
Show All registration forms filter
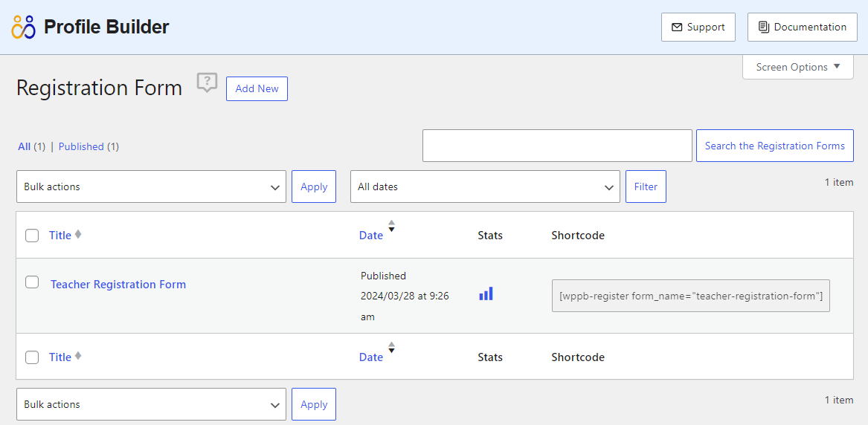(x=25, y=146)
